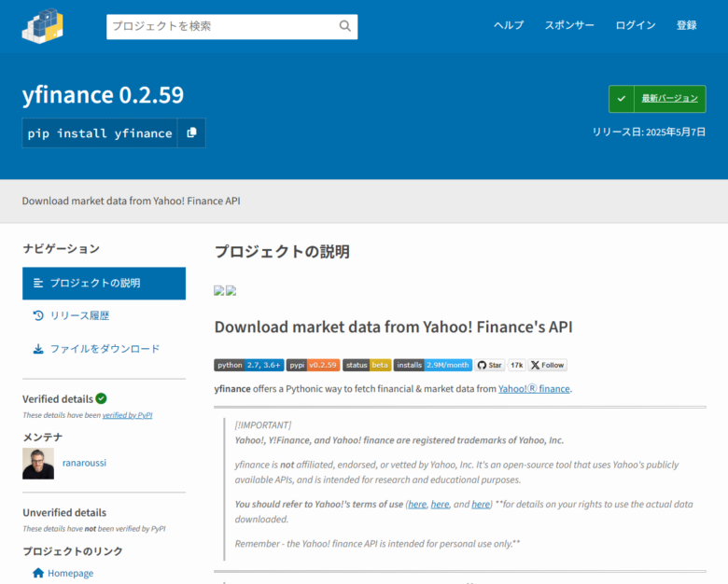Click the 'Verified details' heading

(x=58, y=398)
